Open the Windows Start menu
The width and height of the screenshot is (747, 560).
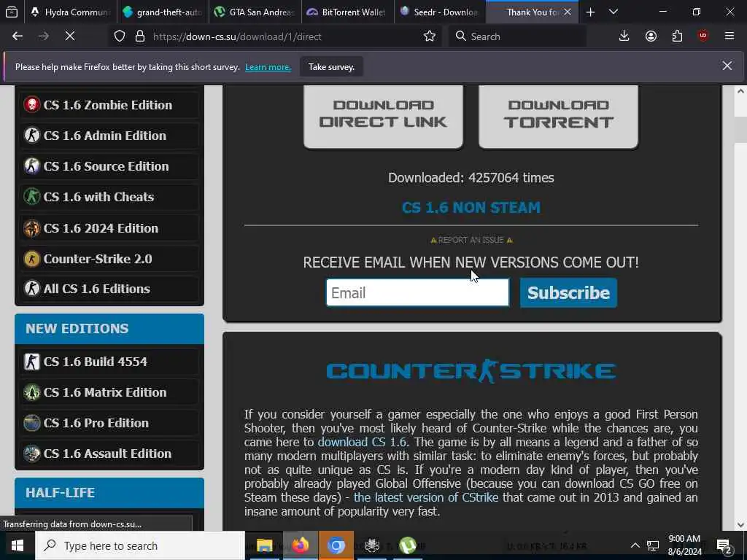click(x=18, y=545)
